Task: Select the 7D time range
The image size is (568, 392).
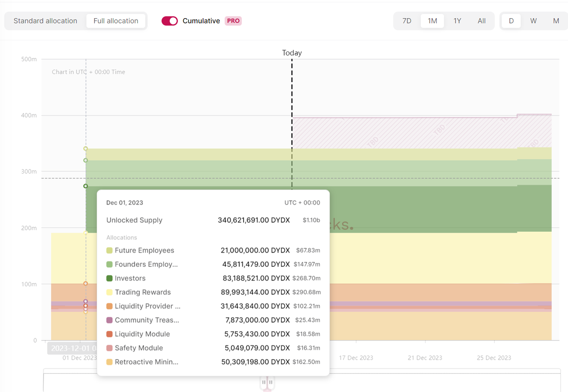Action: click(x=407, y=21)
